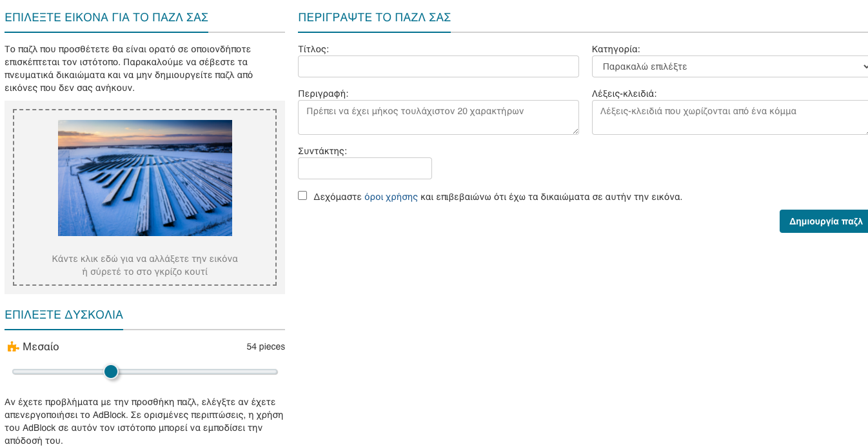Click the Περιγραφή description textarea

(439, 117)
